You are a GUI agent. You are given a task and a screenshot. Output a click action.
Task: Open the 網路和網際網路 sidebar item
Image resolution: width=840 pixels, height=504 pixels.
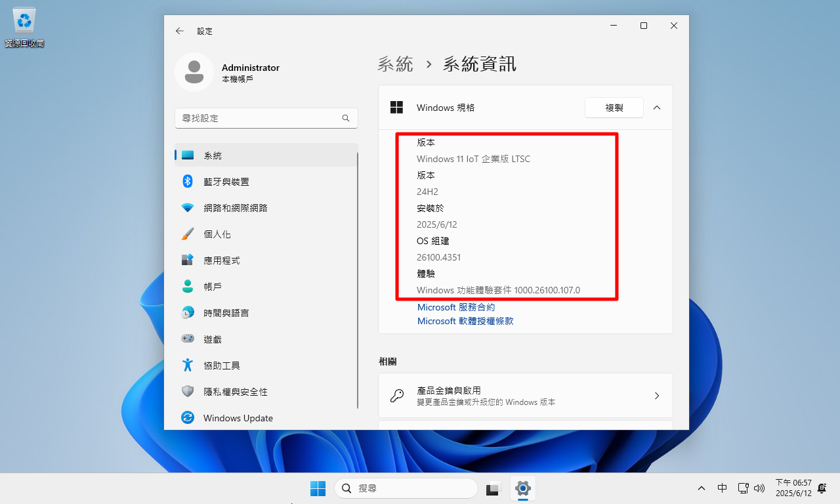[x=266, y=208]
